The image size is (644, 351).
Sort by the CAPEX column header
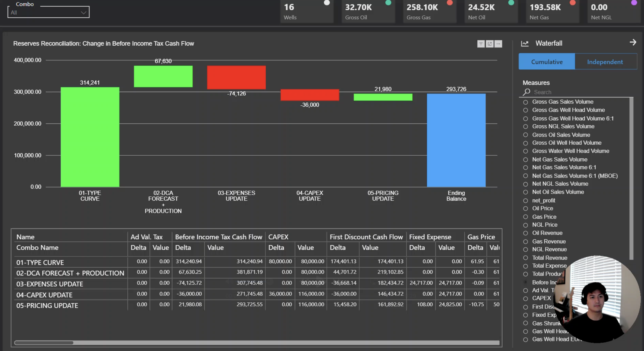click(x=278, y=237)
